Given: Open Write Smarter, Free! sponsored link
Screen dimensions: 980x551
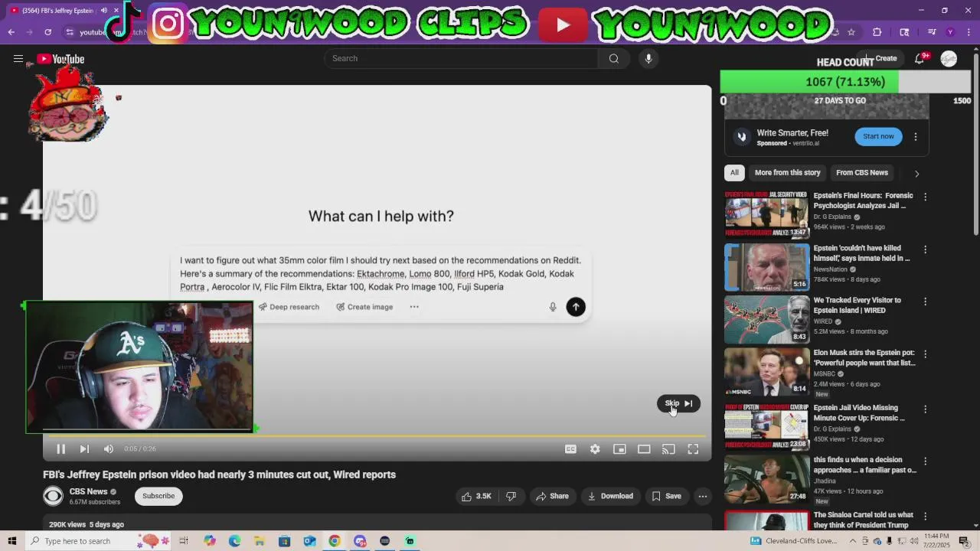Looking at the screenshot, I should pyautogui.click(x=792, y=133).
